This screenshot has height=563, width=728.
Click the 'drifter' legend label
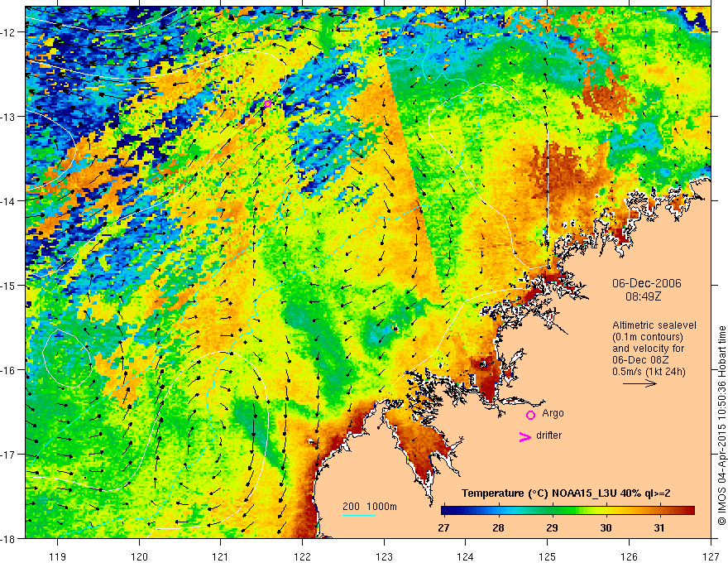click(548, 435)
